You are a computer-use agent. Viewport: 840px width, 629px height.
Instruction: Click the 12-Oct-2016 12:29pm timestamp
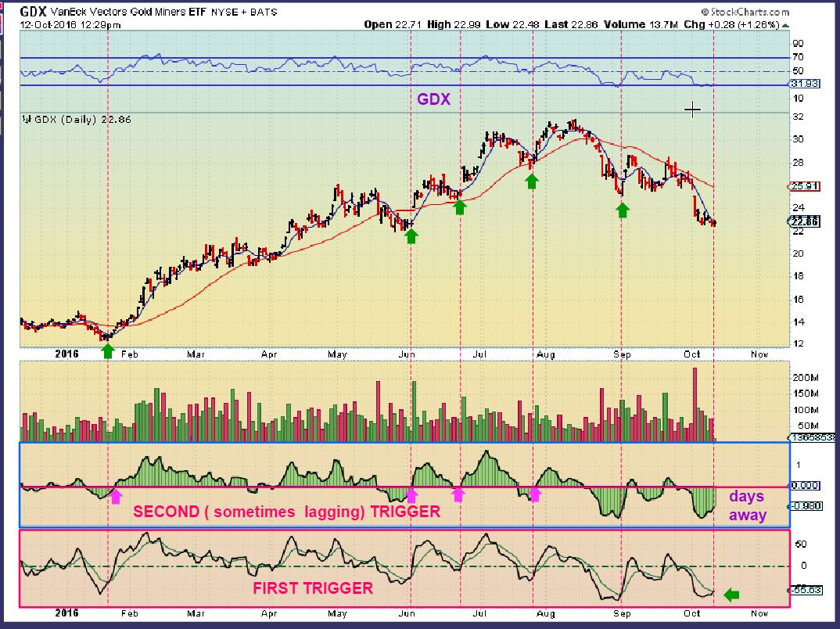(x=70, y=25)
